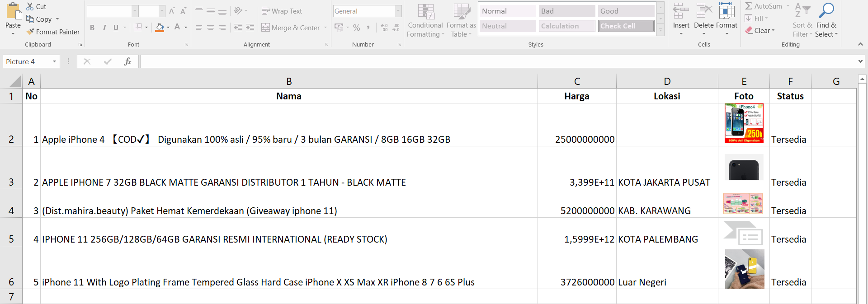The height and width of the screenshot is (304, 868).
Task: Open Format as Table menu
Action: pyautogui.click(x=461, y=20)
